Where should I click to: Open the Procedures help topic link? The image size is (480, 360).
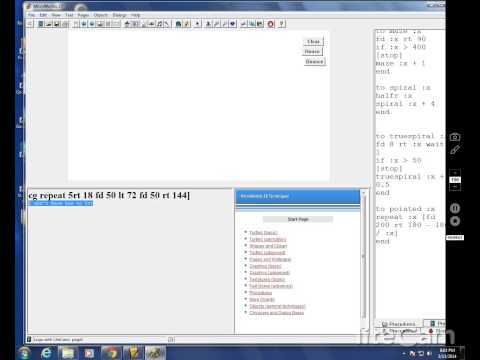coord(261,293)
